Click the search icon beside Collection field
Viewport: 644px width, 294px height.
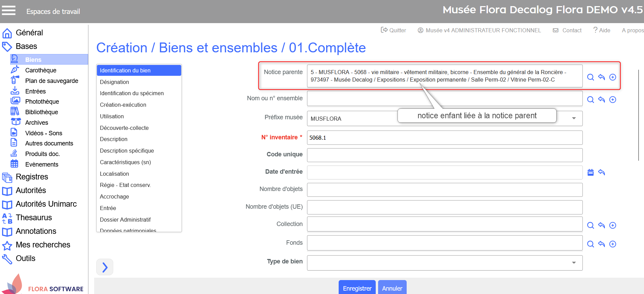point(591,225)
